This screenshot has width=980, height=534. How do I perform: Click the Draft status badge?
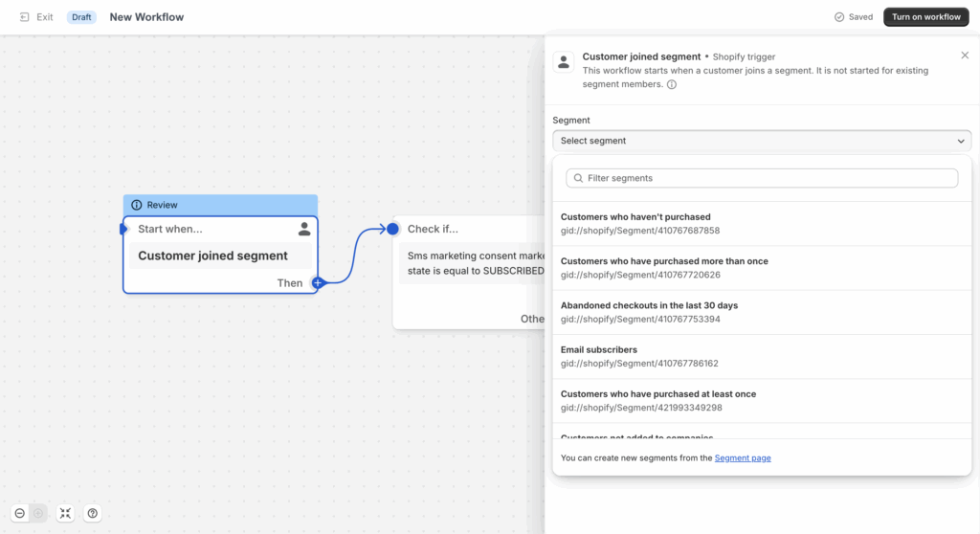81,17
